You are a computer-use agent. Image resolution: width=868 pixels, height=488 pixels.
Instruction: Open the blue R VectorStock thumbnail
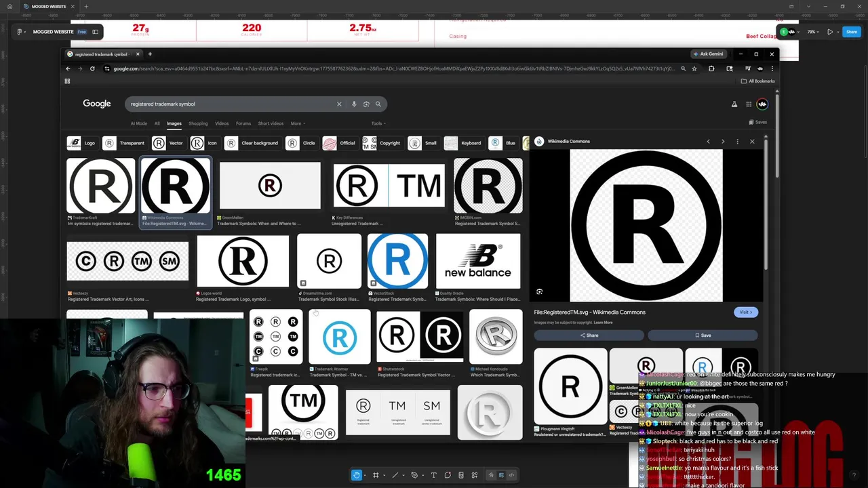[398, 261]
